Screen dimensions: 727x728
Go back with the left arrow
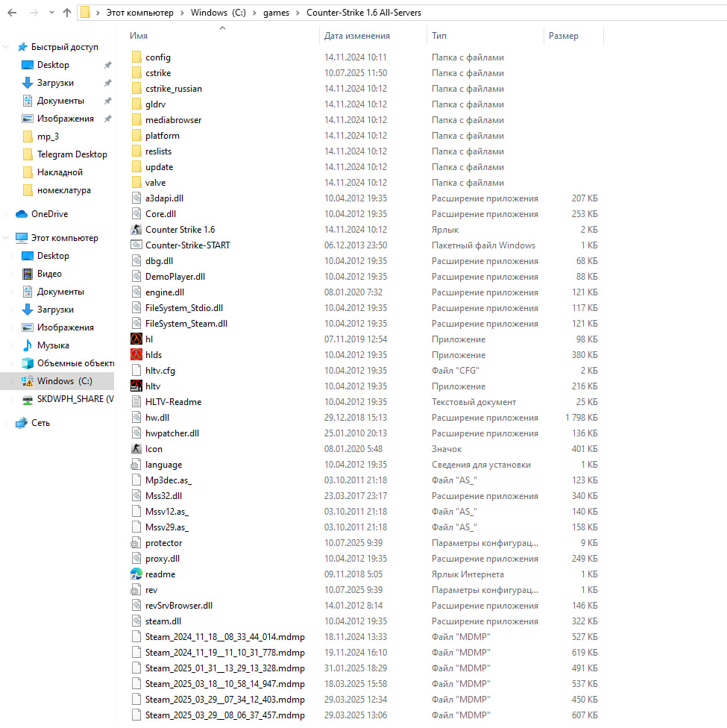12,13
